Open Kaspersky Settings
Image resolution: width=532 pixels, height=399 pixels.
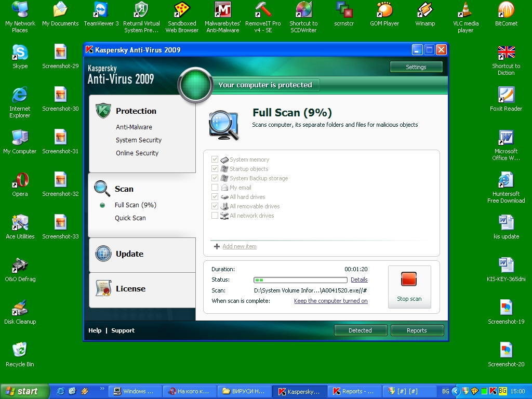point(416,67)
